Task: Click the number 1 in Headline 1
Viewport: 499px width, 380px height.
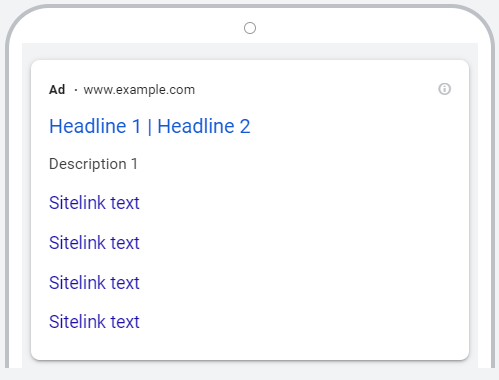Action: (136, 126)
